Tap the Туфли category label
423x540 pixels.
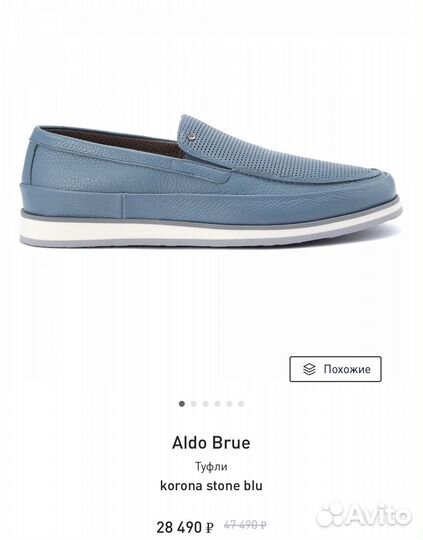point(211,467)
